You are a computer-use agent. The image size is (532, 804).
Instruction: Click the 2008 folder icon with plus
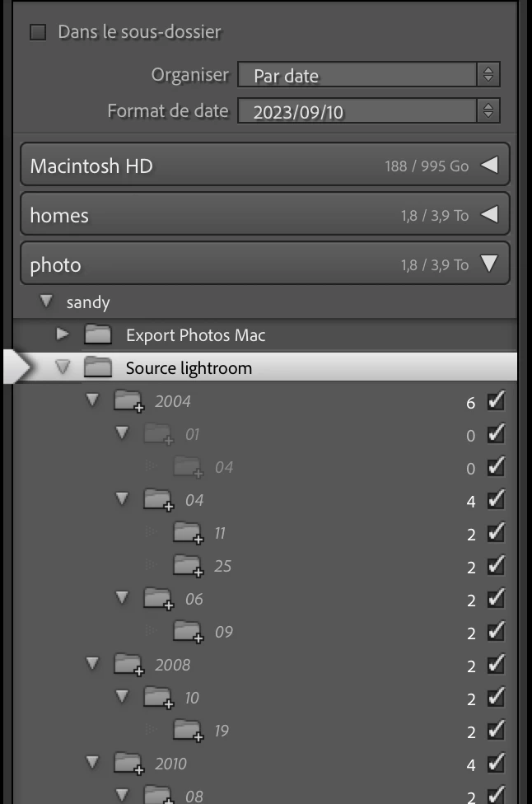click(x=128, y=665)
